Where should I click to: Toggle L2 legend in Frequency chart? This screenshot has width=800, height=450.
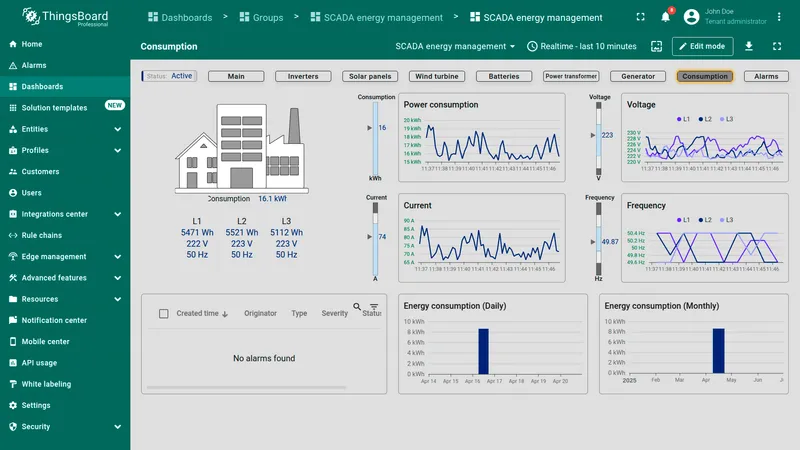(x=705, y=220)
